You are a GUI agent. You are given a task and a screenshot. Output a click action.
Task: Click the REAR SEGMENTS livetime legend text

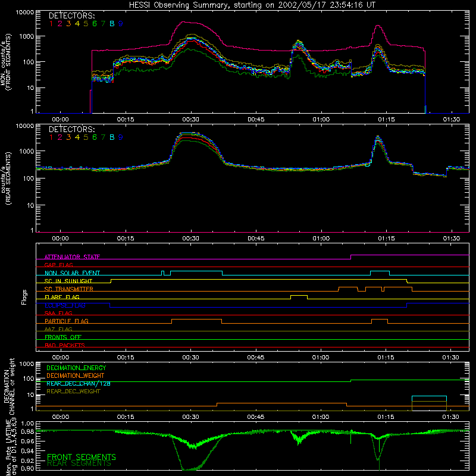point(79,464)
